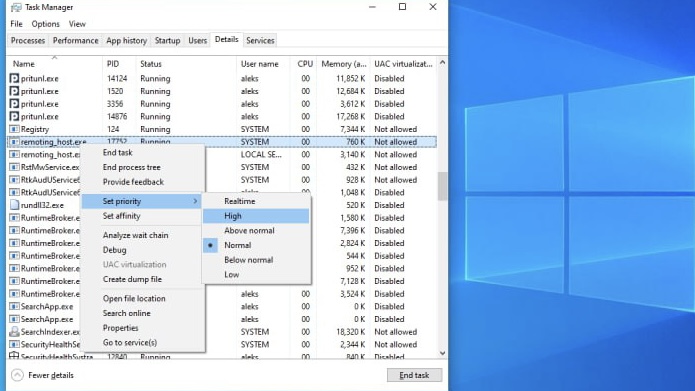Screen dimensions: 695x391
Task: Sort by UAC virtualization column header
Action: coord(403,64)
